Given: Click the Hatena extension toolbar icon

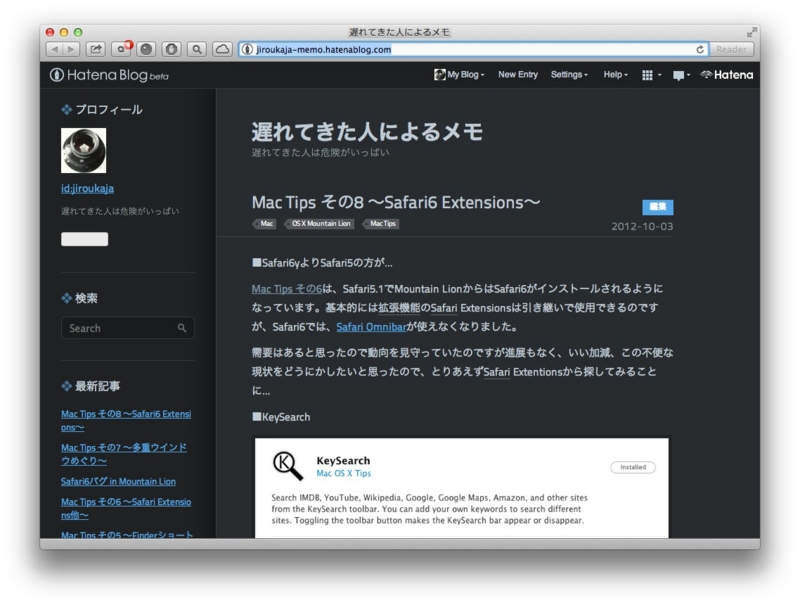Looking at the screenshot, I should coord(171,49).
